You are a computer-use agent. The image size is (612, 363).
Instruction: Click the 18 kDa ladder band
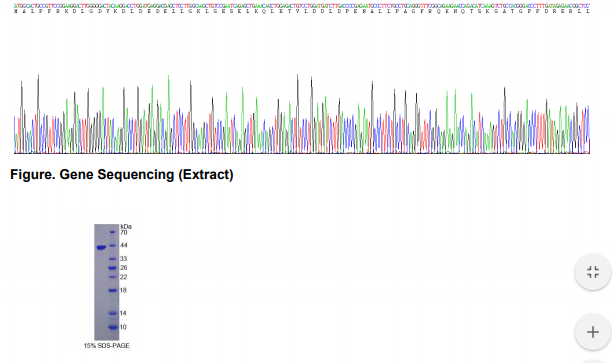pyautogui.click(x=113, y=290)
